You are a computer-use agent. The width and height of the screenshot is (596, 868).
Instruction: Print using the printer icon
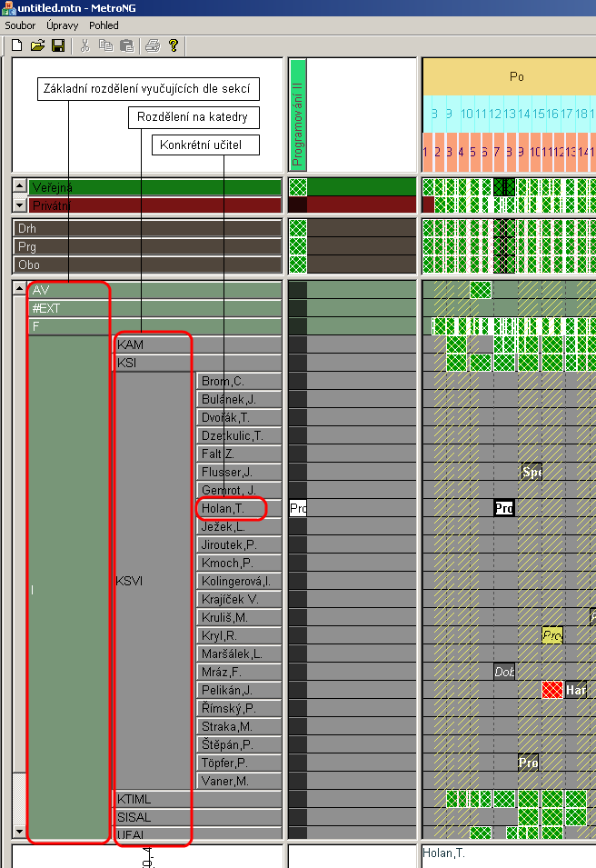coord(153,45)
